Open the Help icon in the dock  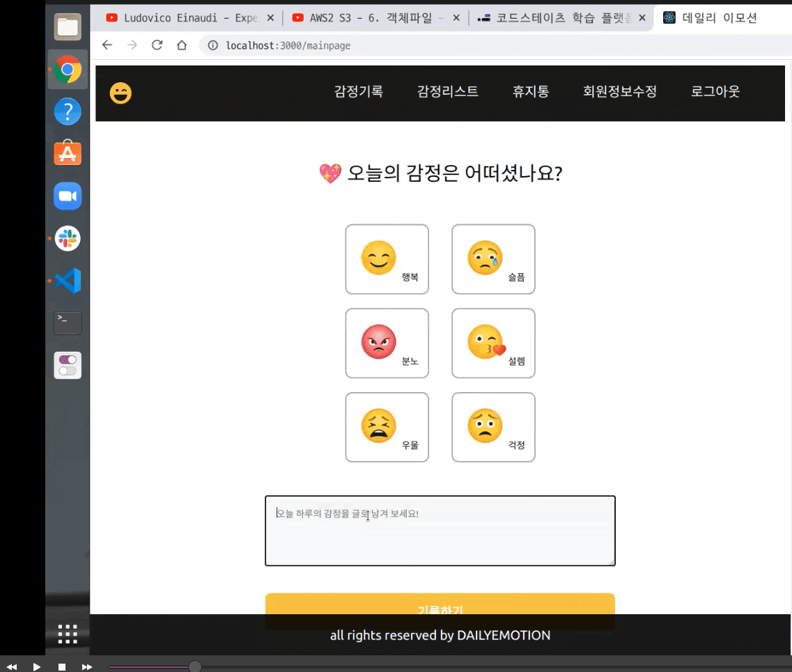68,111
